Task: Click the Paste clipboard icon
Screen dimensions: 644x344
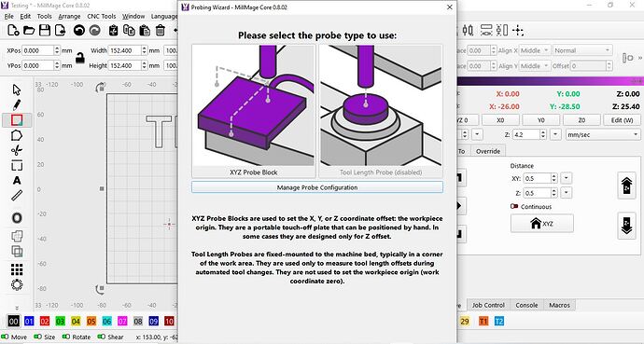Action: click(145, 31)
